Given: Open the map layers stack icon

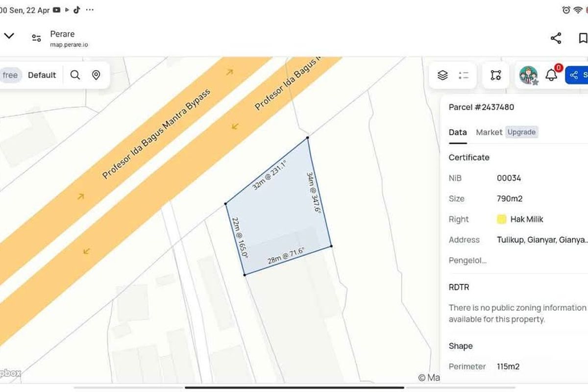Looking at the screenshot, I should point(442,75).
